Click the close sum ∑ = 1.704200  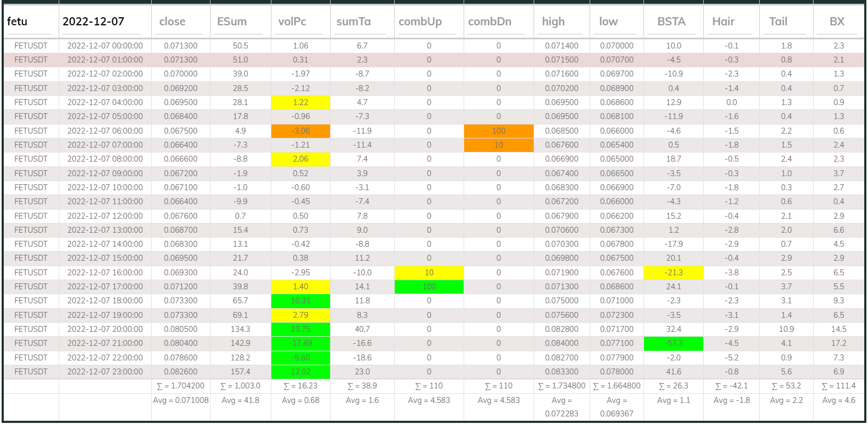180,386
